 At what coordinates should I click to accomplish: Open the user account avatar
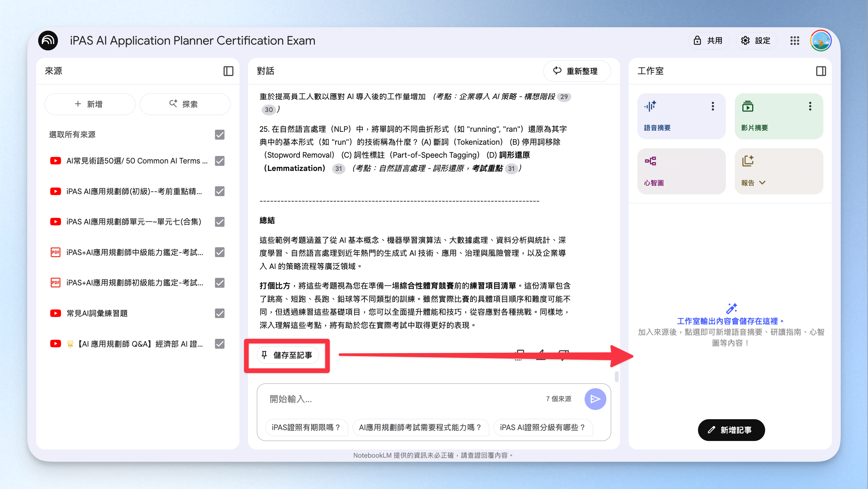tap(821, 41)
